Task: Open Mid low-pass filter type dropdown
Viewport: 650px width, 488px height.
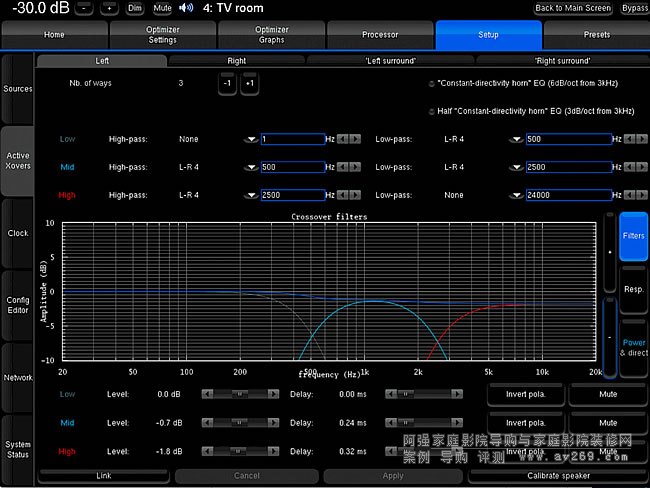Action: coord(516,167)
